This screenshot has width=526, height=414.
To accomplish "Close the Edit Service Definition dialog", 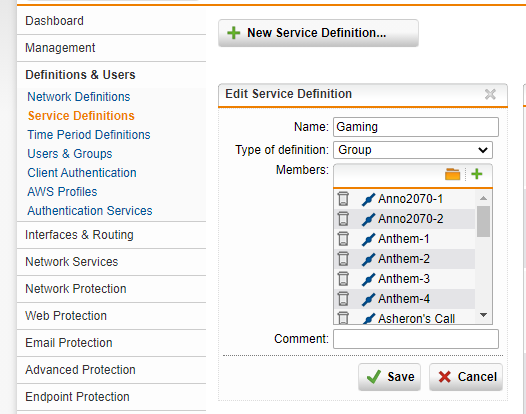I will (x=490, y=94).
